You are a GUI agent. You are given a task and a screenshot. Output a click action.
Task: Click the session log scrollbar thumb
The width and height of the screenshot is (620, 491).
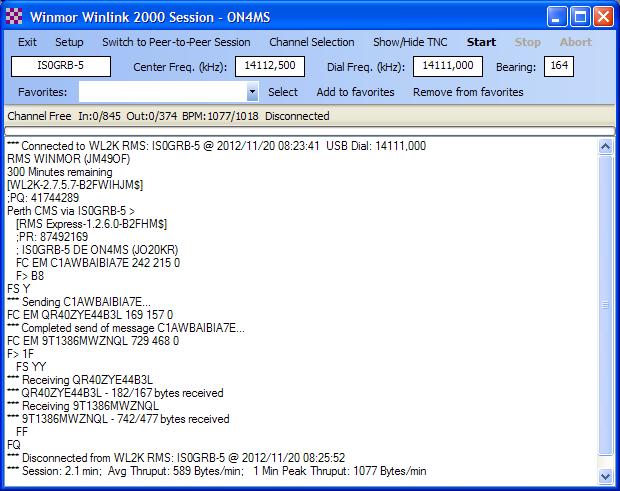point(605,305)
